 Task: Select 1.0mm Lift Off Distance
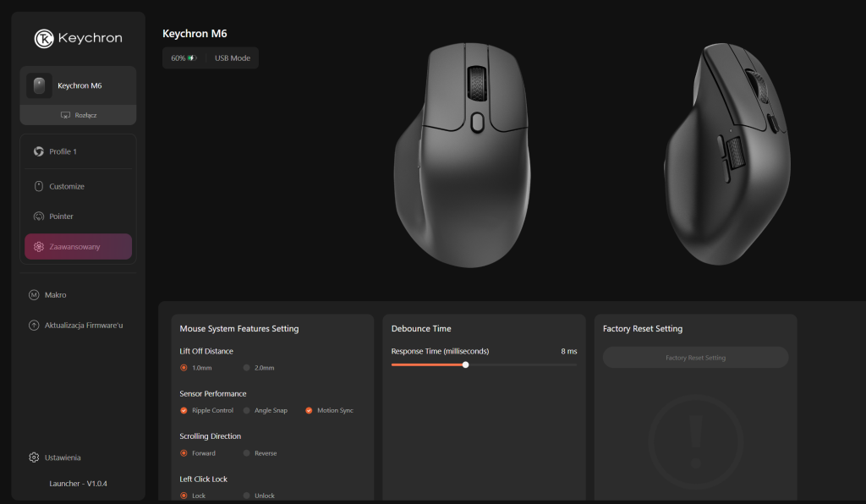pos(184,368)
